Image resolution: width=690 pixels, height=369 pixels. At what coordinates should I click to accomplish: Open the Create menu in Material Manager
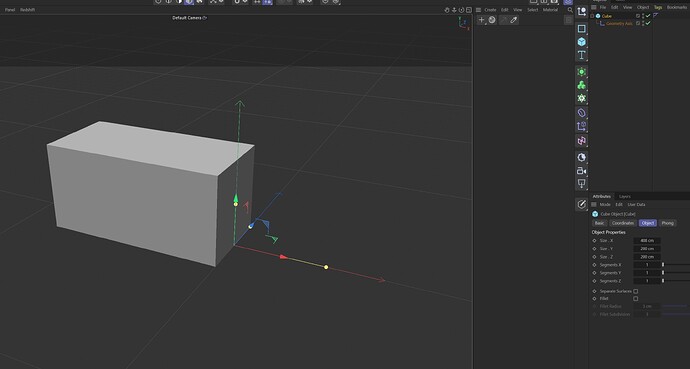[490, 10]
